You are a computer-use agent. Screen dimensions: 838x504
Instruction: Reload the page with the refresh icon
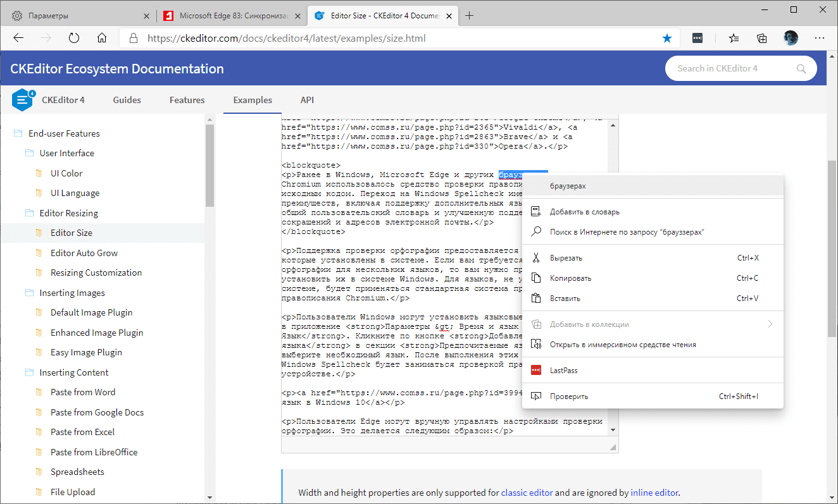coord(73,38)
